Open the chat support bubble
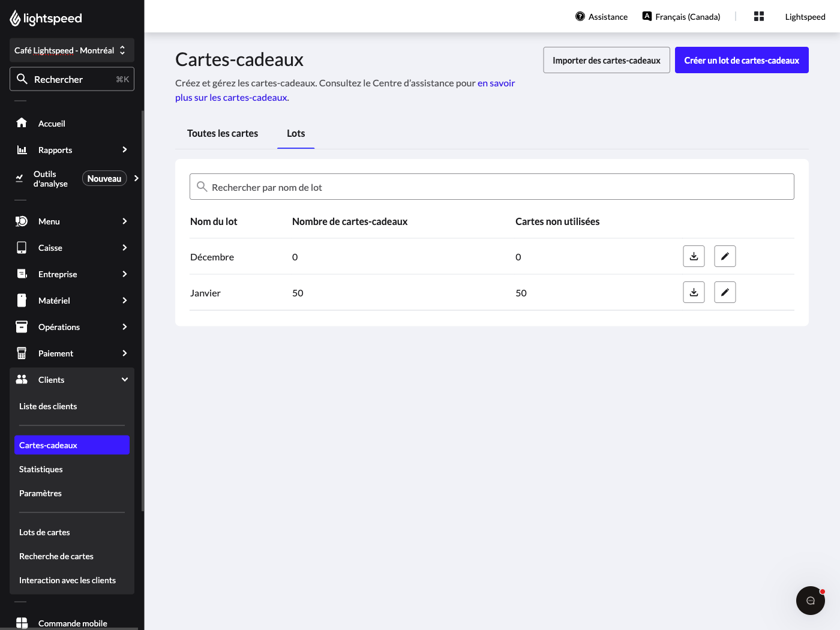 click(811, 601)
